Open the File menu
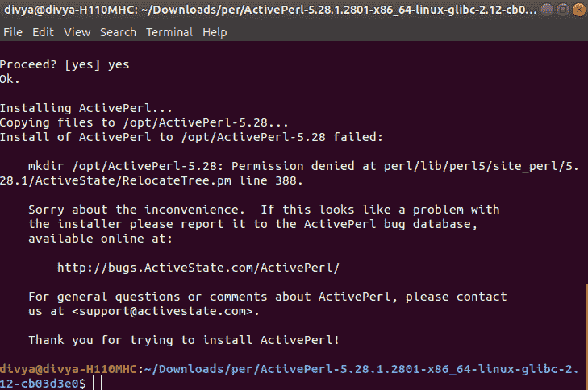This screenshot has height=390, width=588. coord(13,32)
